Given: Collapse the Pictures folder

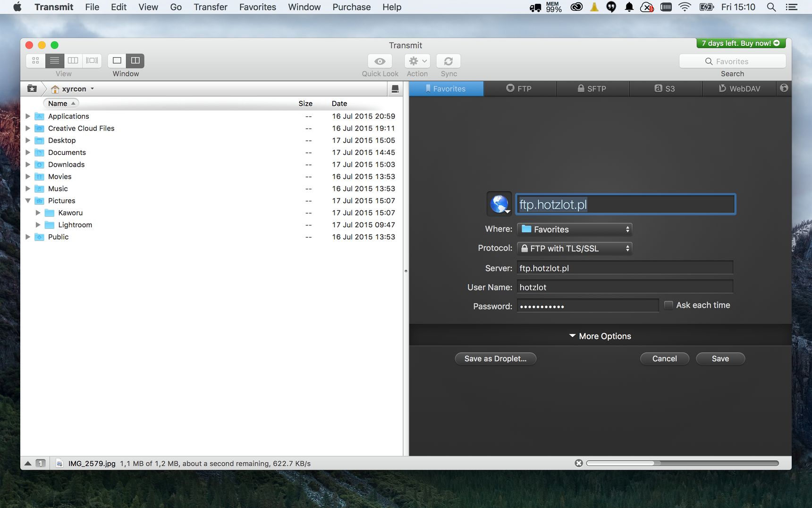Looking at the screenshot, I should (28, 201).
